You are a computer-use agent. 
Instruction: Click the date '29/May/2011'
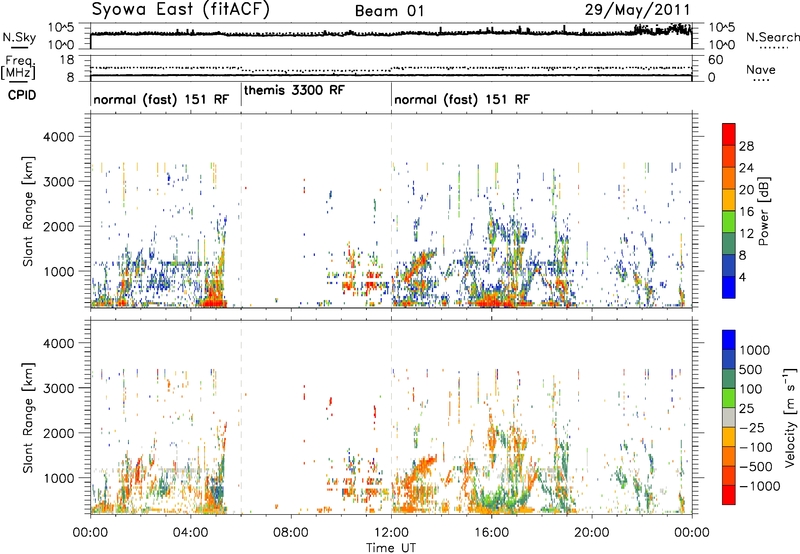(637, 10)
